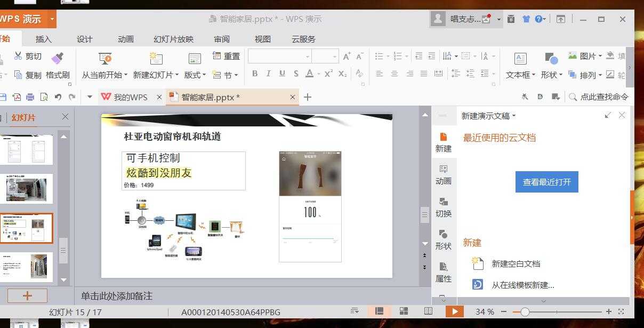
Task: Center-align text icon
Action: click(x=395, y=74)
